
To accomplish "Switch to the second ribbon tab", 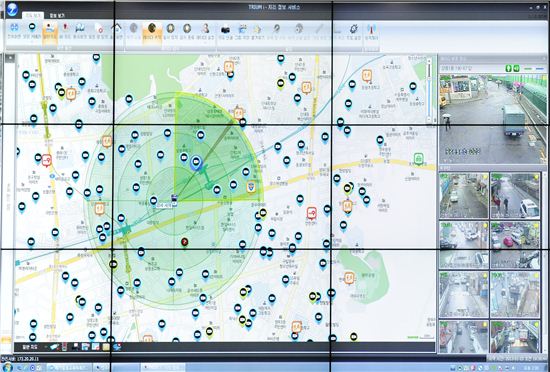I will pos(56,15).
